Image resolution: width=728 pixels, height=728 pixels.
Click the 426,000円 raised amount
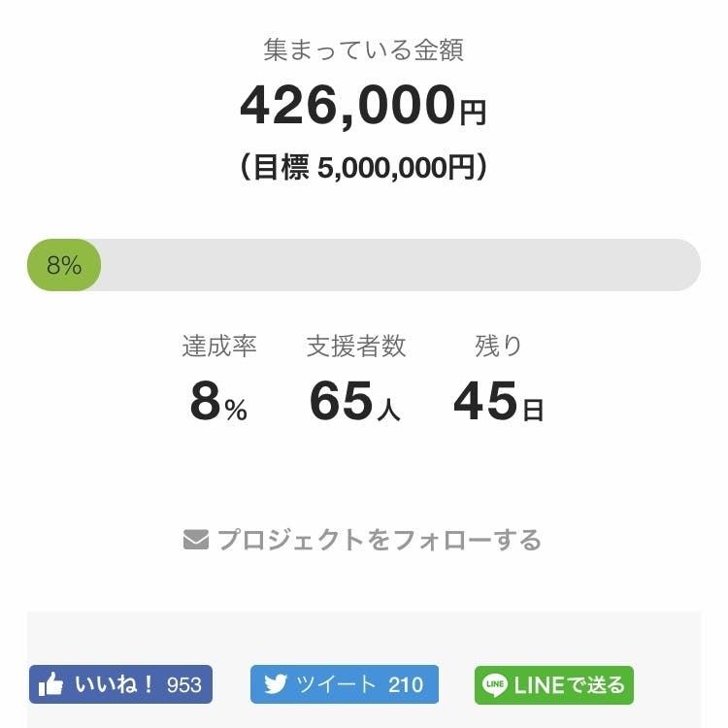pyautogui.click(x=363, y=106)
